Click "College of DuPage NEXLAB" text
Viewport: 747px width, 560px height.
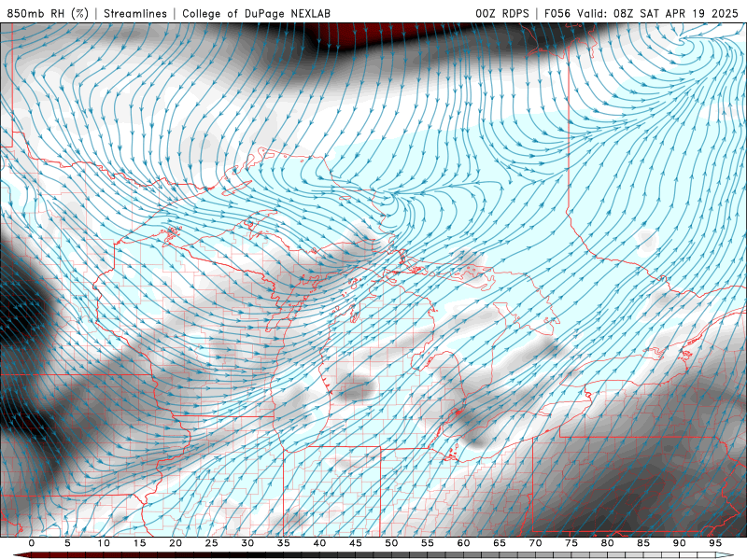click(x=256, y=13)
